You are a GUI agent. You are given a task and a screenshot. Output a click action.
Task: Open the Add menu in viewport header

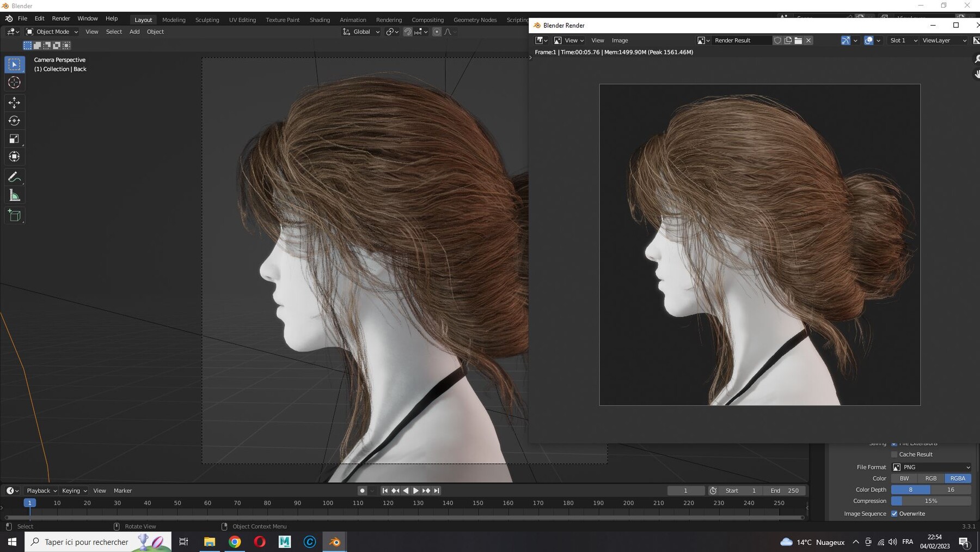coord(134,32)
